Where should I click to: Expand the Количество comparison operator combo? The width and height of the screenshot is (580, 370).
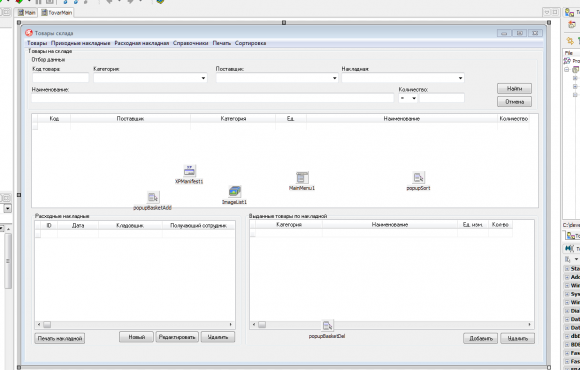(414, 98)
